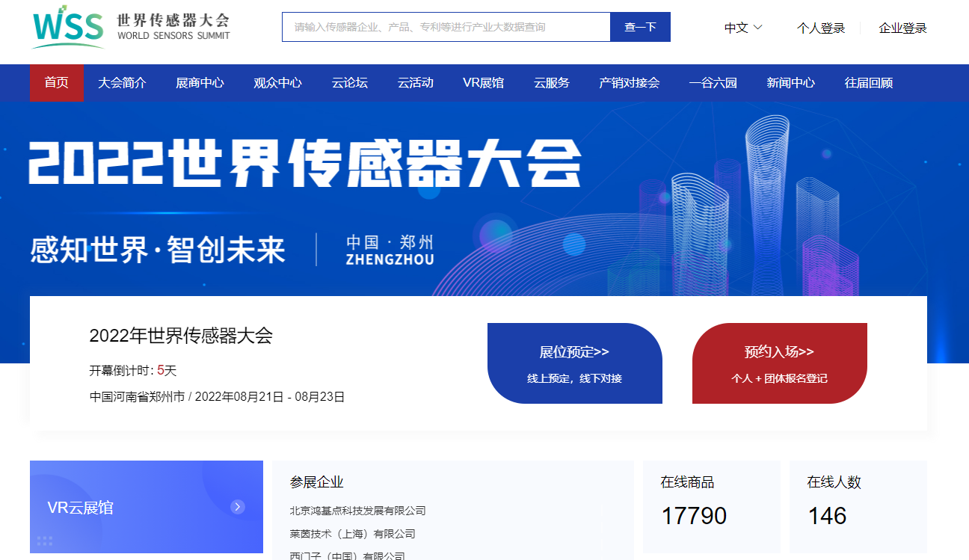Open the 中文 language dropdown

point(743,28)
